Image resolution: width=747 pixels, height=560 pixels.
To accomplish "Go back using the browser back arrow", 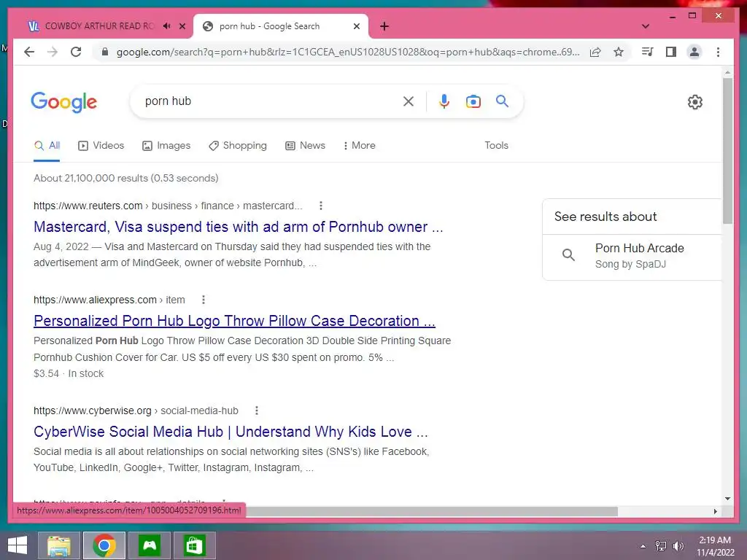I will [x=29, y=52].
